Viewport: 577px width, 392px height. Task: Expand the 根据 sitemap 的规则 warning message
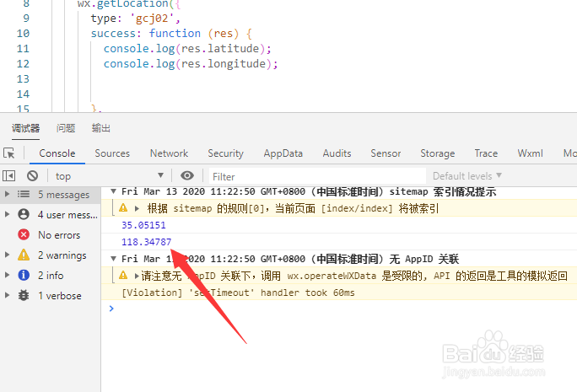click(x=137, y=208)
